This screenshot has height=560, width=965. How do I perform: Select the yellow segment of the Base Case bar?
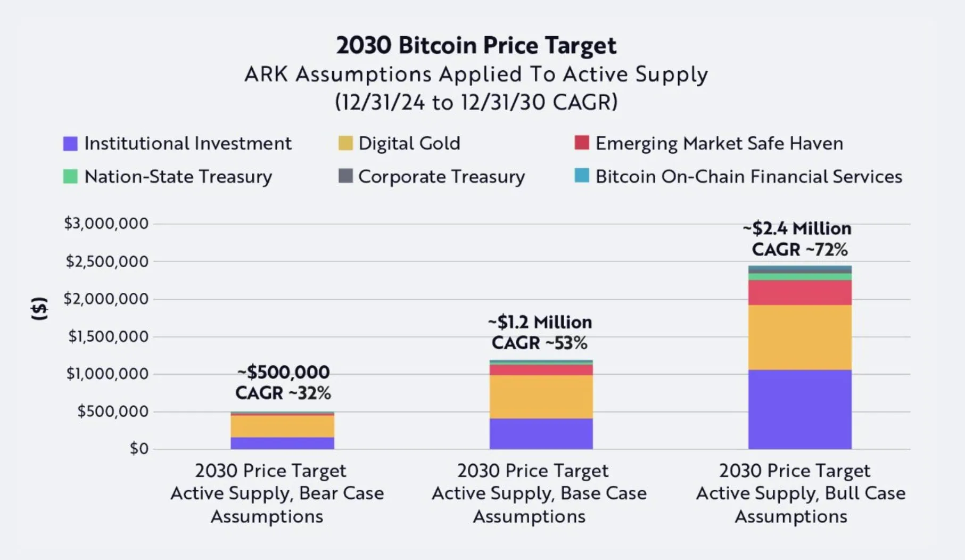point(541,397)
